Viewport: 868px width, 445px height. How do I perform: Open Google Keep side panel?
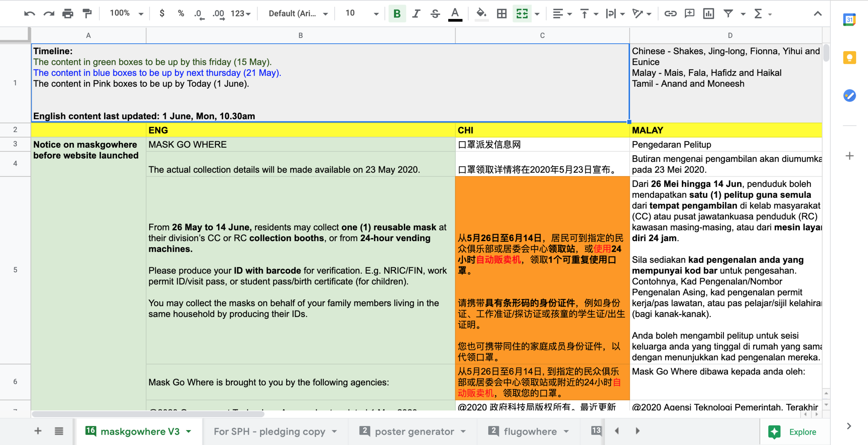849,58
